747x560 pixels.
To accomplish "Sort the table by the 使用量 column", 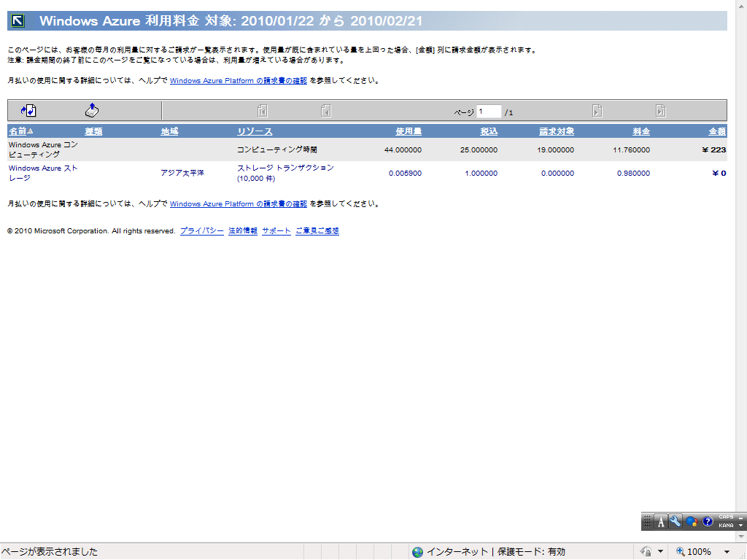I will point(409,131).
